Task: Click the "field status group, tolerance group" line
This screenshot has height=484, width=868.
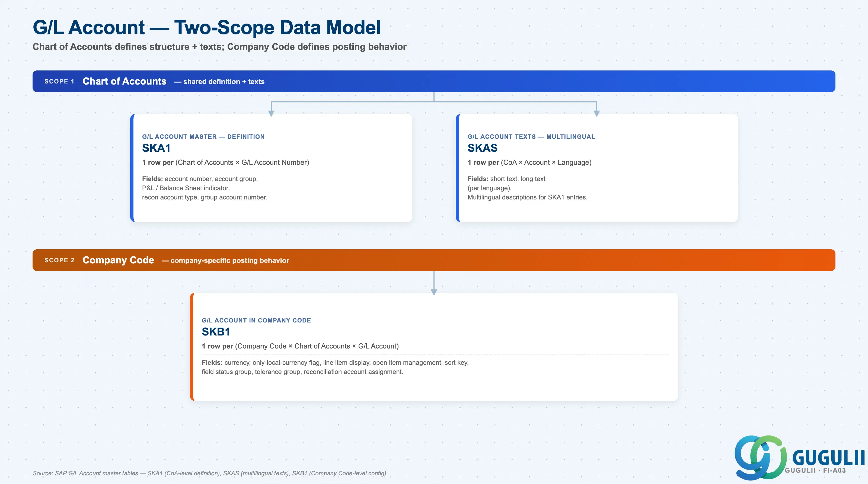Action: click(x=302, y=372)
